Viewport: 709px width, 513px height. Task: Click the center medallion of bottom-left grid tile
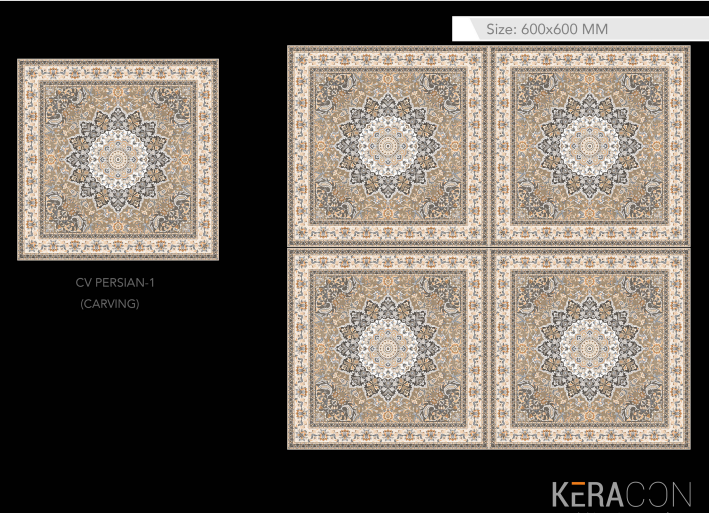tap(388, 348)
